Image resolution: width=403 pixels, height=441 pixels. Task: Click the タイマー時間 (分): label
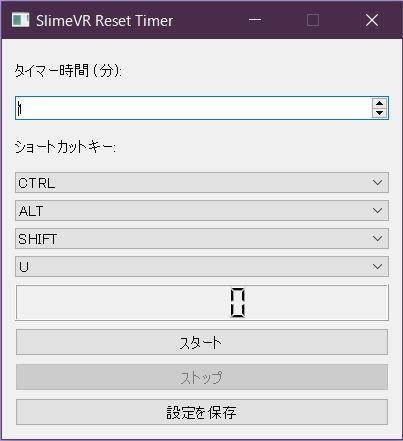(x=68, y=71)
